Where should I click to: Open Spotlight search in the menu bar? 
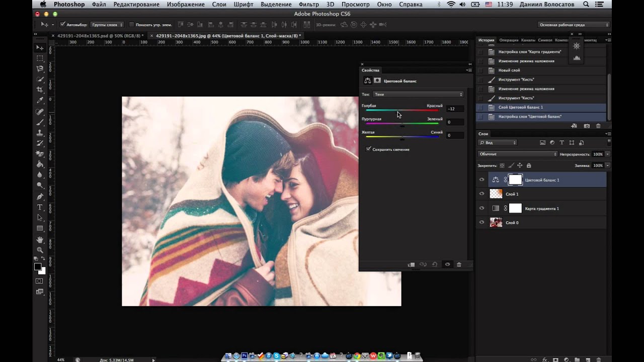click(586, 5)
